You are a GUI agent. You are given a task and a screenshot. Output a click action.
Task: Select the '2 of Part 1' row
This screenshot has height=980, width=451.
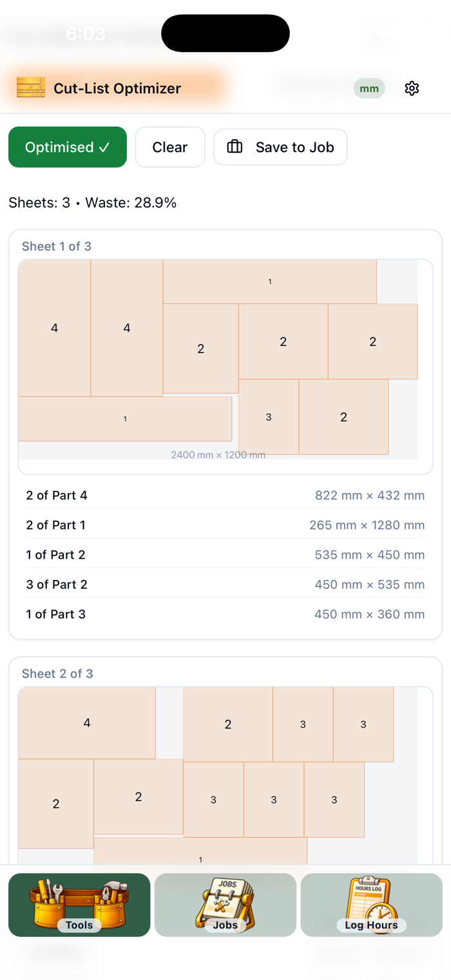(225, 525)
